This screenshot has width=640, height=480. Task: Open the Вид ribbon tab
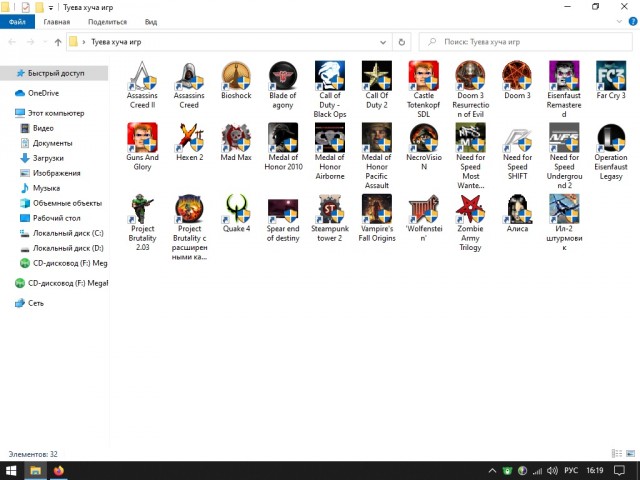151,22
